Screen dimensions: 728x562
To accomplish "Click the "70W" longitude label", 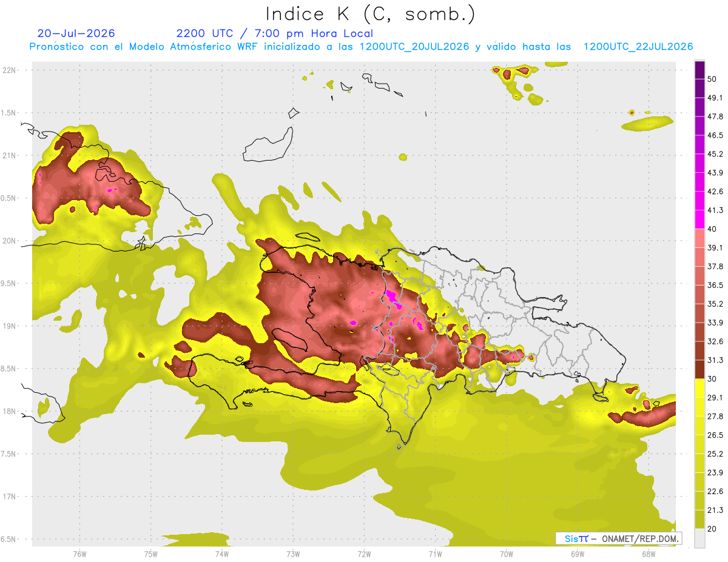I will (x=507, y=554).
